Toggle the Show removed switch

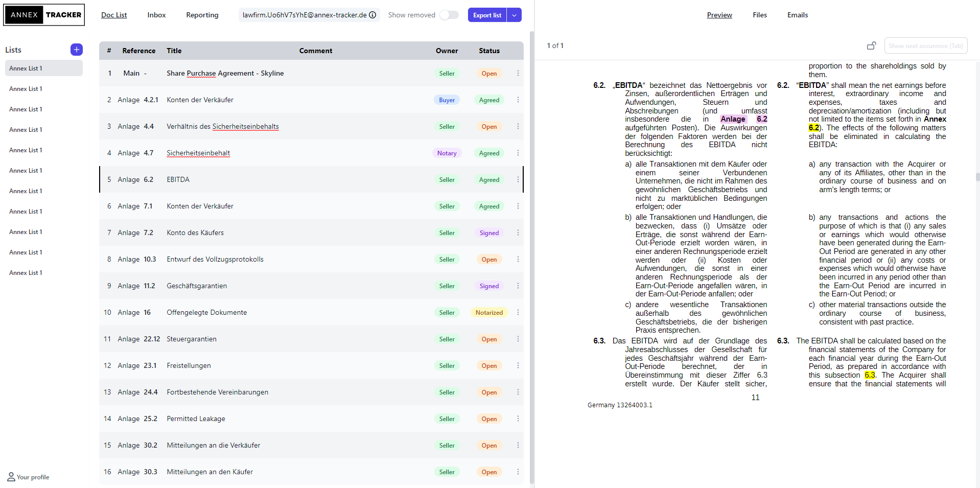(x=449, y=15)
